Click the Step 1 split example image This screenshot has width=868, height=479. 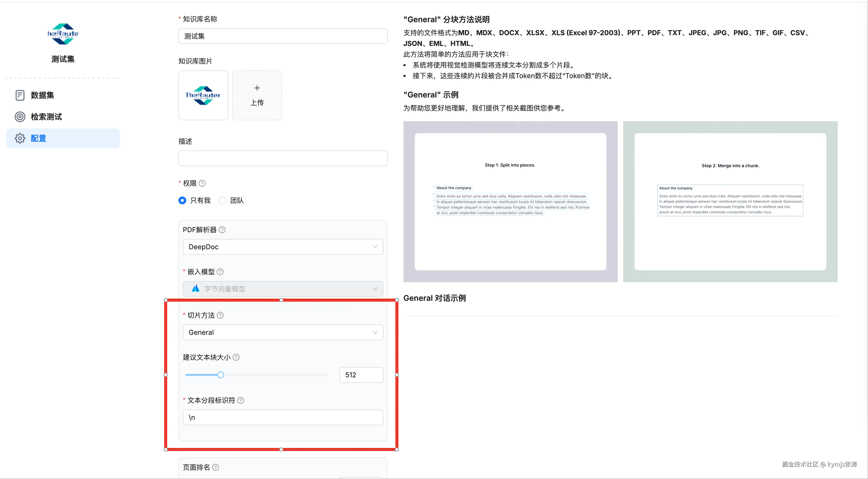[x=510, y=202]
